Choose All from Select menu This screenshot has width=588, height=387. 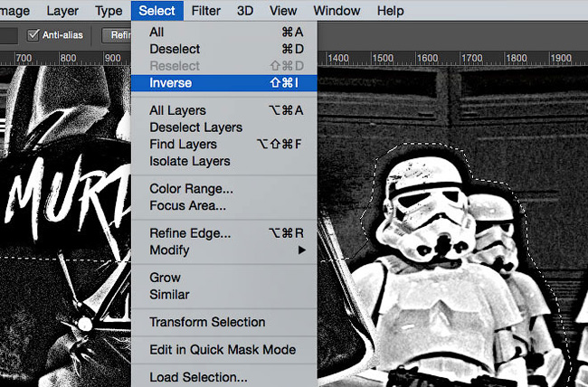[x=224, y=32]
